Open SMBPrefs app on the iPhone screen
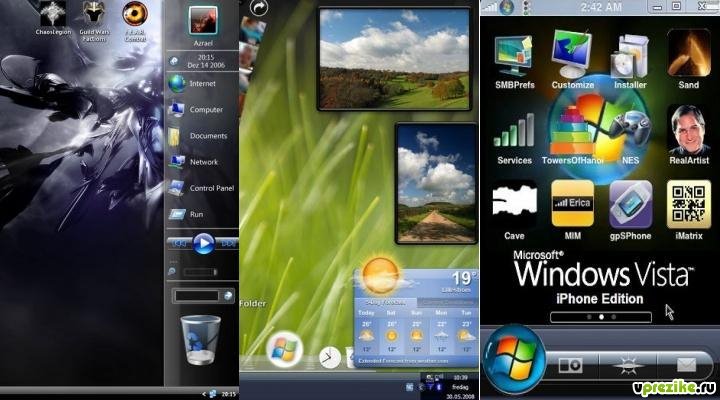 pos(515,62)
